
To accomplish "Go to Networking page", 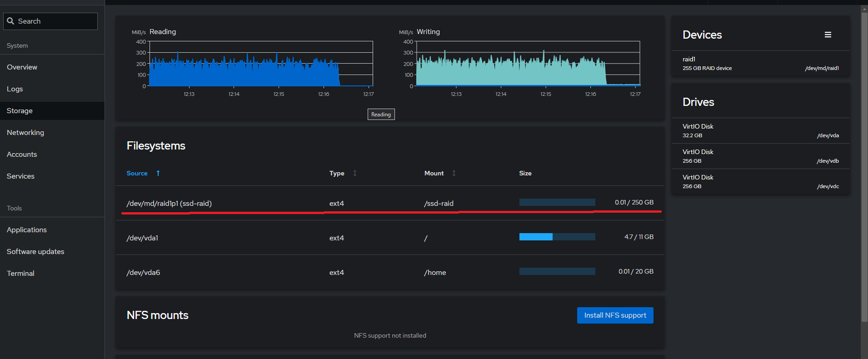I will click(52, 133).
